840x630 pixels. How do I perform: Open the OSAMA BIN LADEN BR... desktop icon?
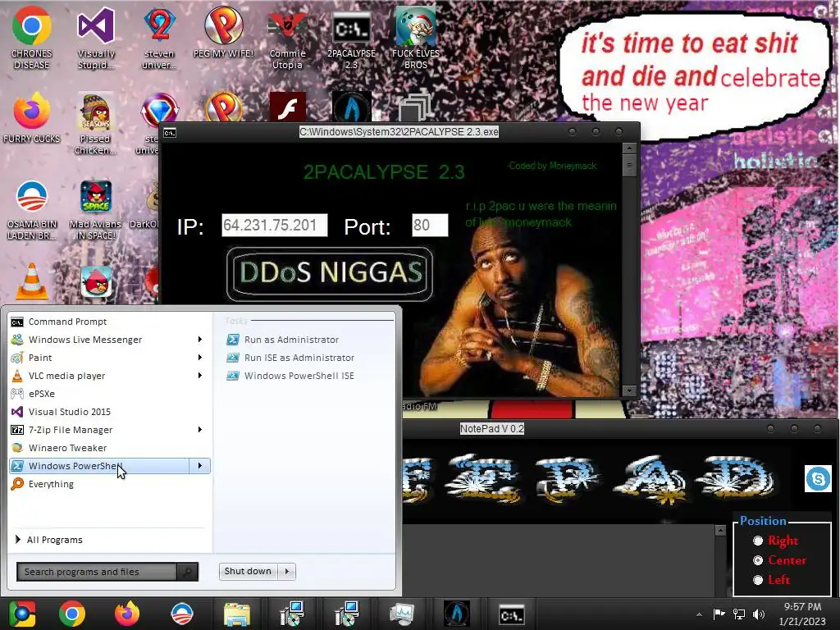pyautogui.click(x=32, y=209)
